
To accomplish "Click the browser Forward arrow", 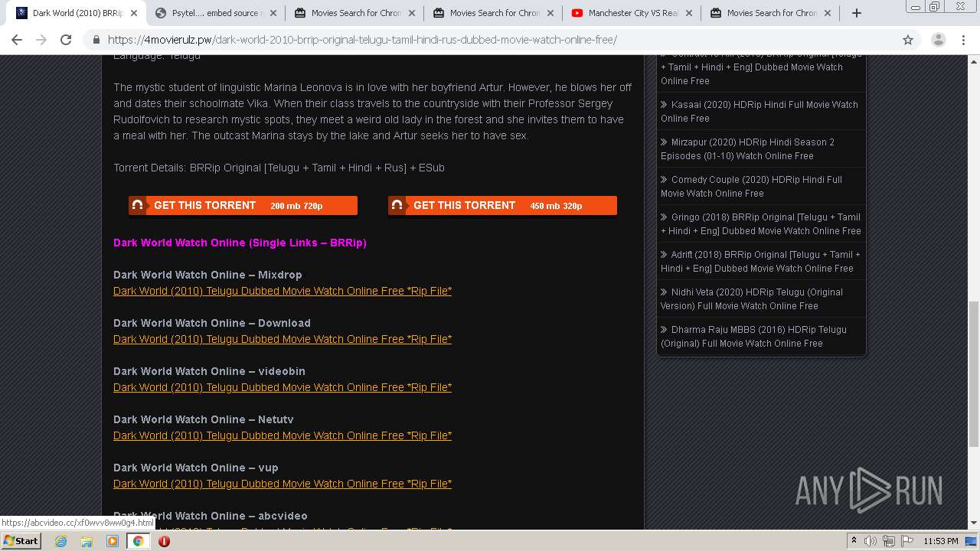I will 41,40.
